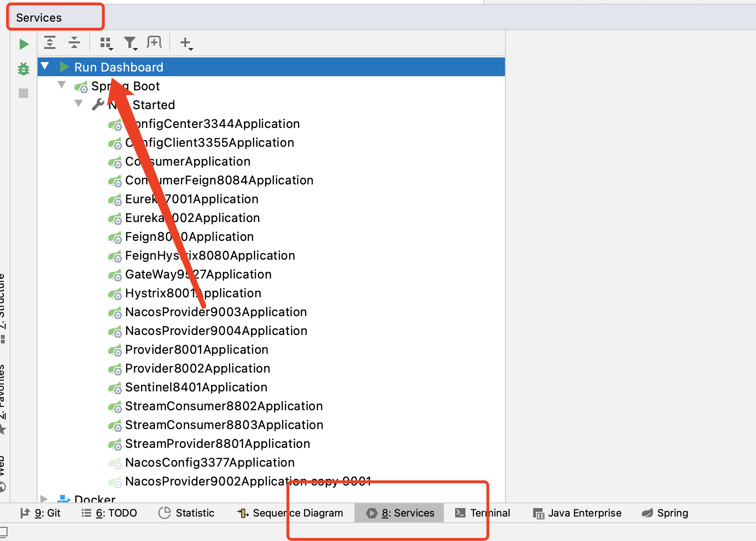The width and height of the screenshot is (756, 541).
Task: Click Eureka7001Application spring icon
Action: tap(115, 200)
